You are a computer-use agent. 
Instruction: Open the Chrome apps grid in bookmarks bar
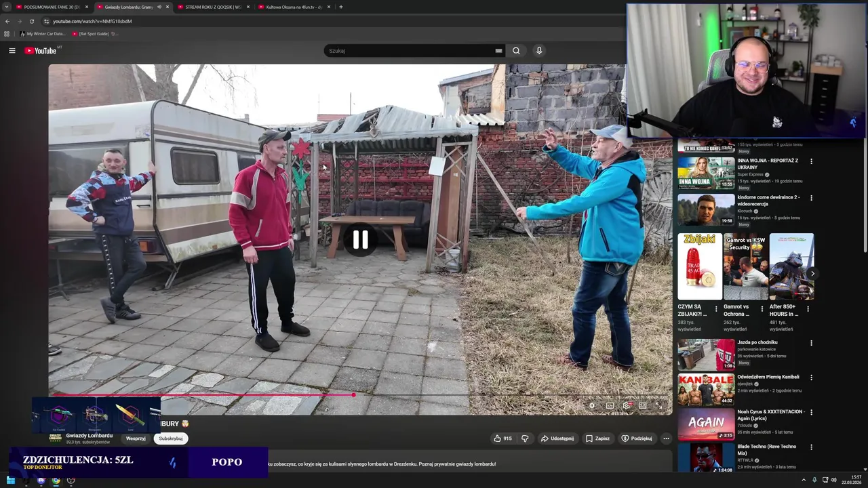coord(7,33)
